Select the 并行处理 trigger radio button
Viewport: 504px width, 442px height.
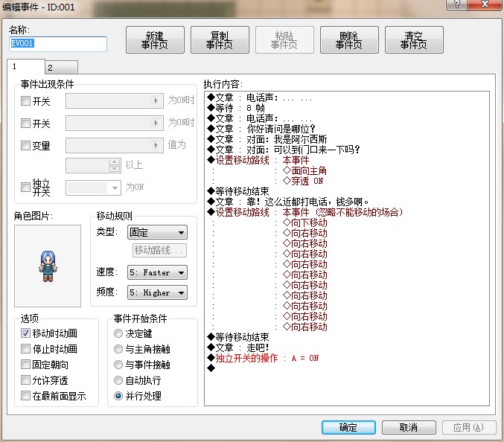coord(118,396)
